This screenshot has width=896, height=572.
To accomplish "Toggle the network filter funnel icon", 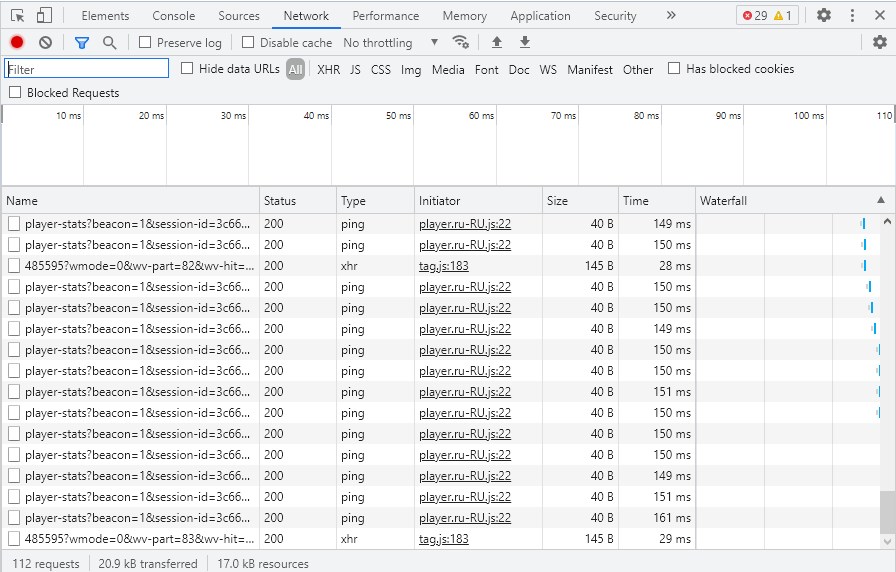I will tap(82, 42).
